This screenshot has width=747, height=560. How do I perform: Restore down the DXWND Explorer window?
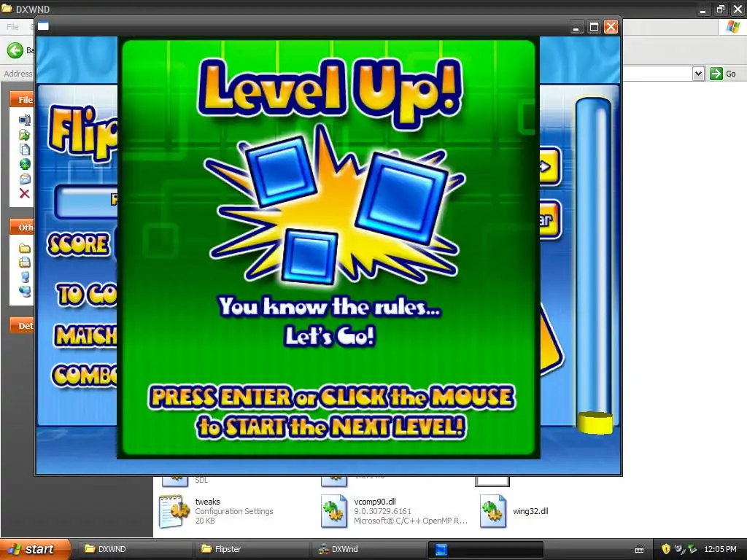click(720, 9)
